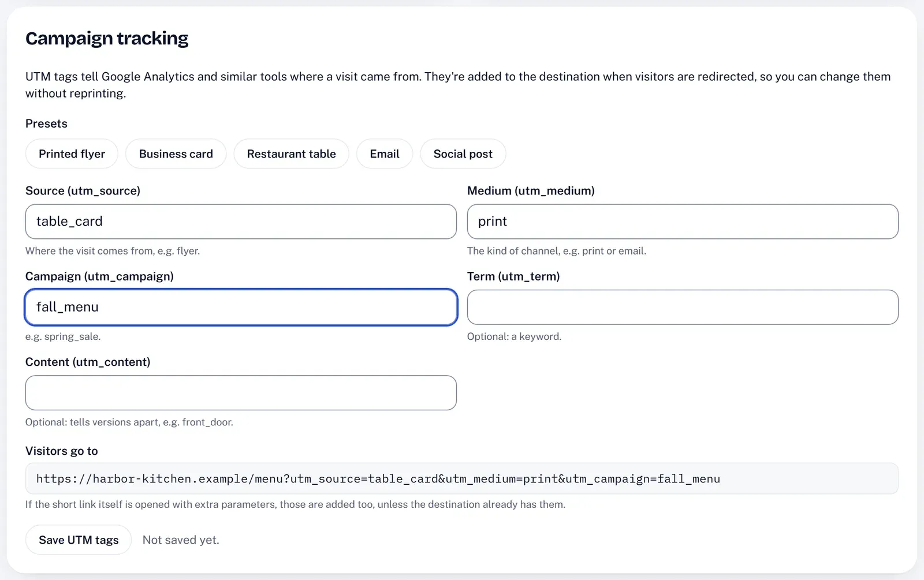Click the Presets label
The width and height of the screenshot is (924, 580).
click(x=46, y=124)
